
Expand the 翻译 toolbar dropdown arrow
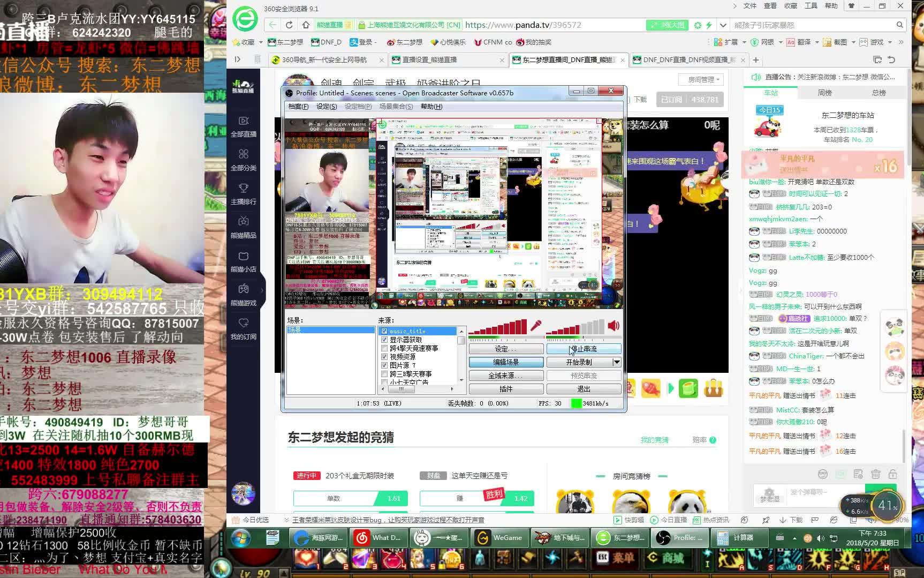pyautogui.click(x=816, y=42)
